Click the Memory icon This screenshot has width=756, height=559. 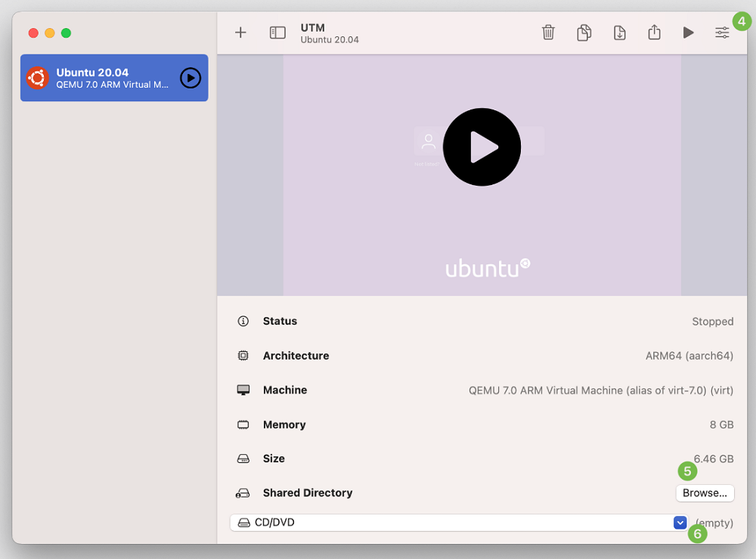click(243, 425)
